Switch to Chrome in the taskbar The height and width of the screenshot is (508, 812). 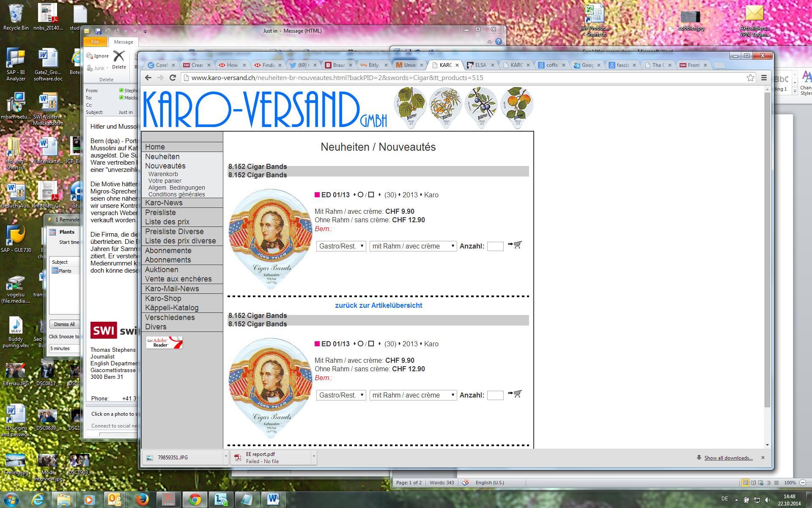pyautogui.click(x=195, y=500)
